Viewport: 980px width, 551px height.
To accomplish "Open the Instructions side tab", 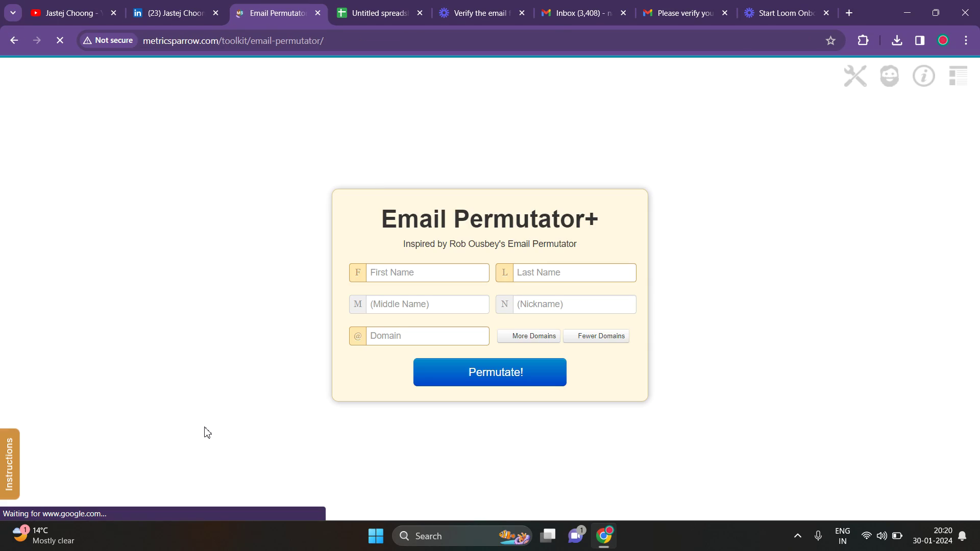I will coord(10,464).
